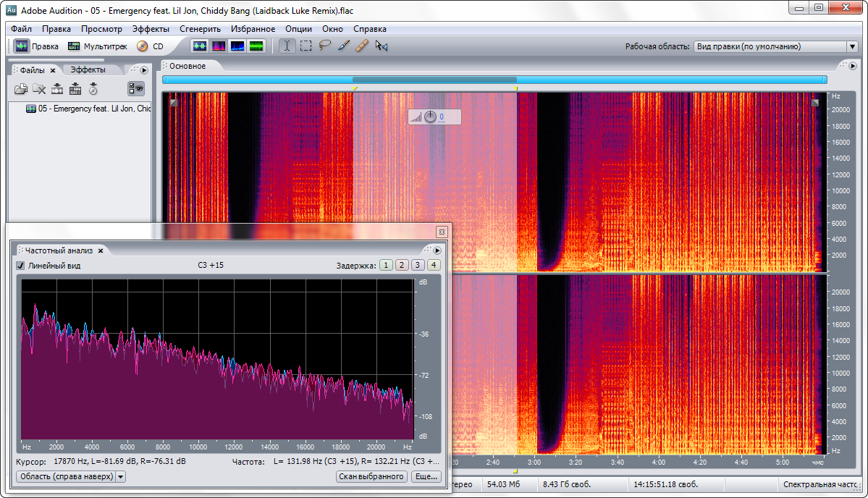Select the Scrub playback tool
Screen dimensions: 868x498
[x=382, y=46]
